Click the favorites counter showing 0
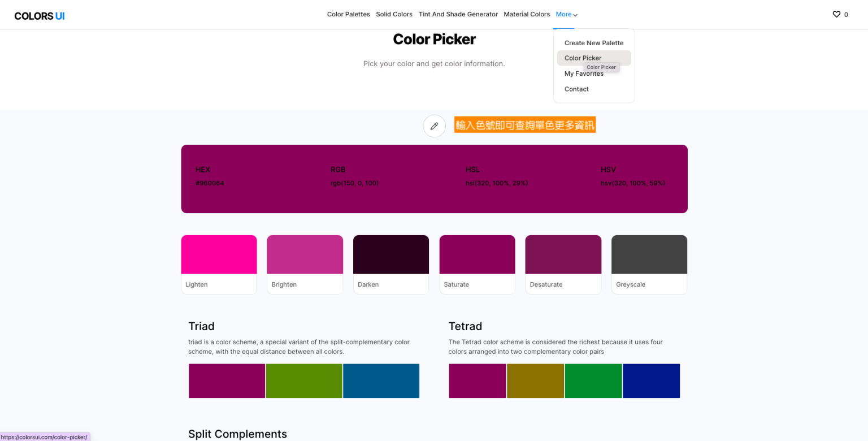The image size is (868, 441). coord(845,15)
